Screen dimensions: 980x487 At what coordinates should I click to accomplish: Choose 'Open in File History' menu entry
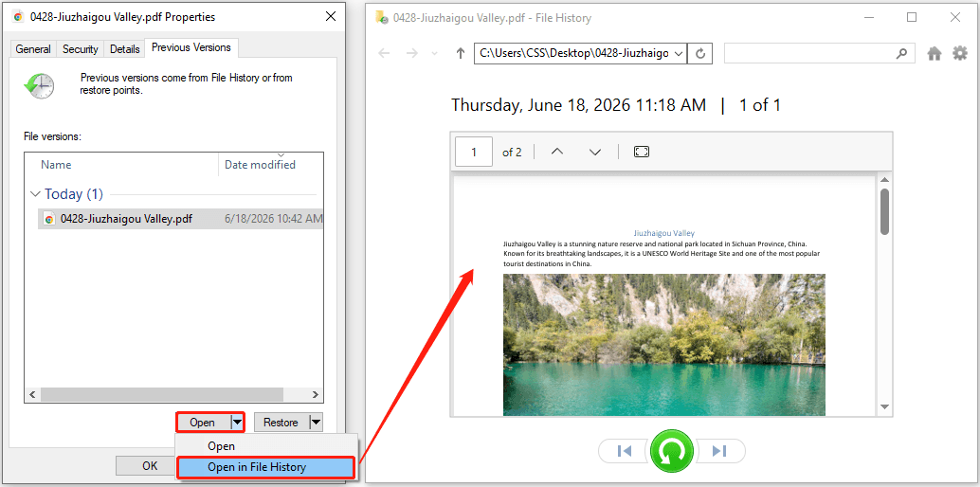pyautogui.click(x=266, y=467)
